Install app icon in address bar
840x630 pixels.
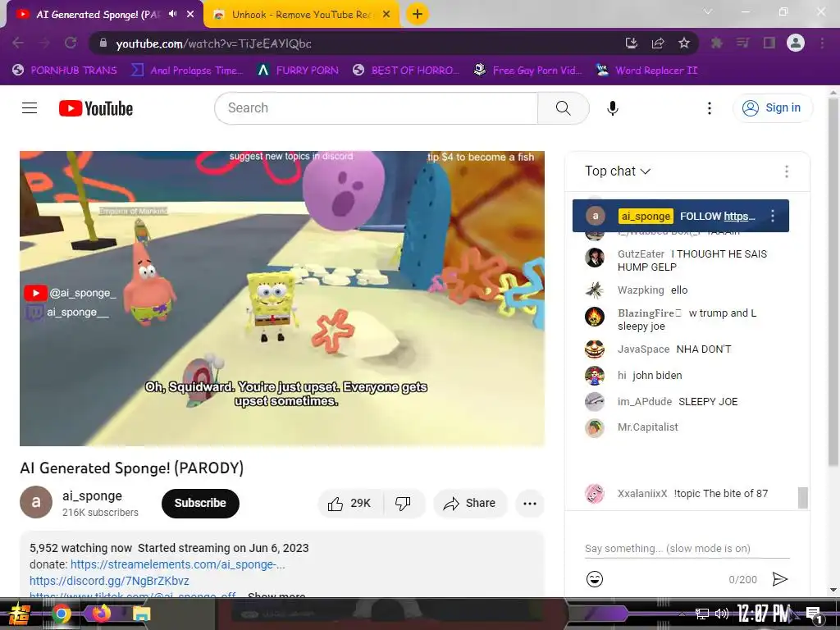[632, 43]
